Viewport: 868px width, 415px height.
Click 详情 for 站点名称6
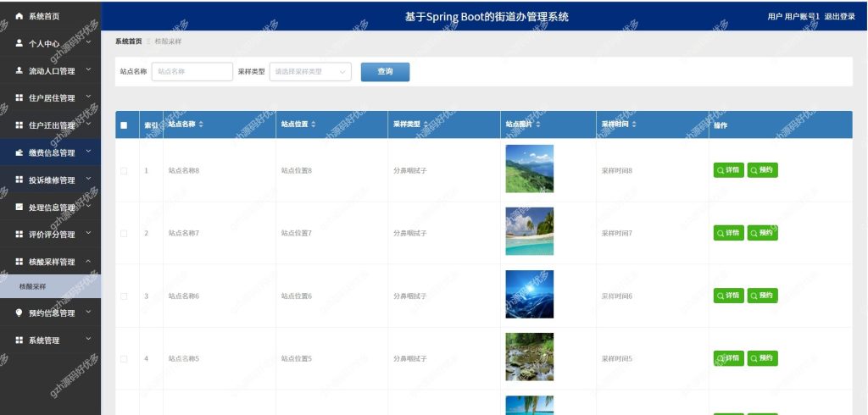pyautogui.click(x=728, y=296)
